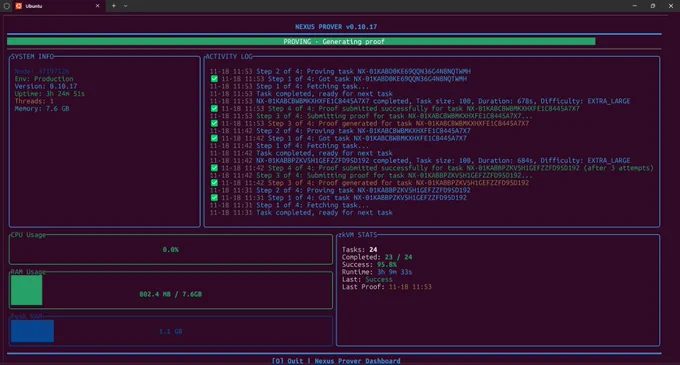Select the 11:31 Step 2 Proving task log line
680x365 pixels.
click(x=340, y=190)
